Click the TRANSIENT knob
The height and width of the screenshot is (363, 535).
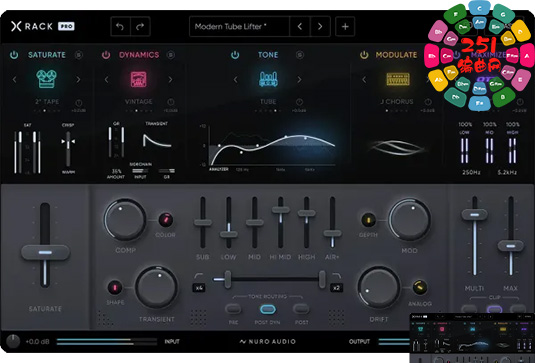pos(156,287)
